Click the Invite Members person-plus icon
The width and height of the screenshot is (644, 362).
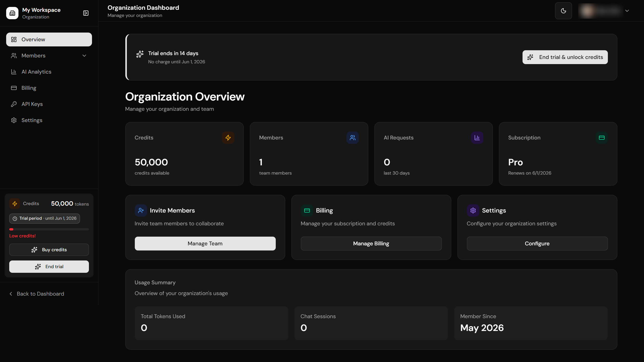point(141,210)
